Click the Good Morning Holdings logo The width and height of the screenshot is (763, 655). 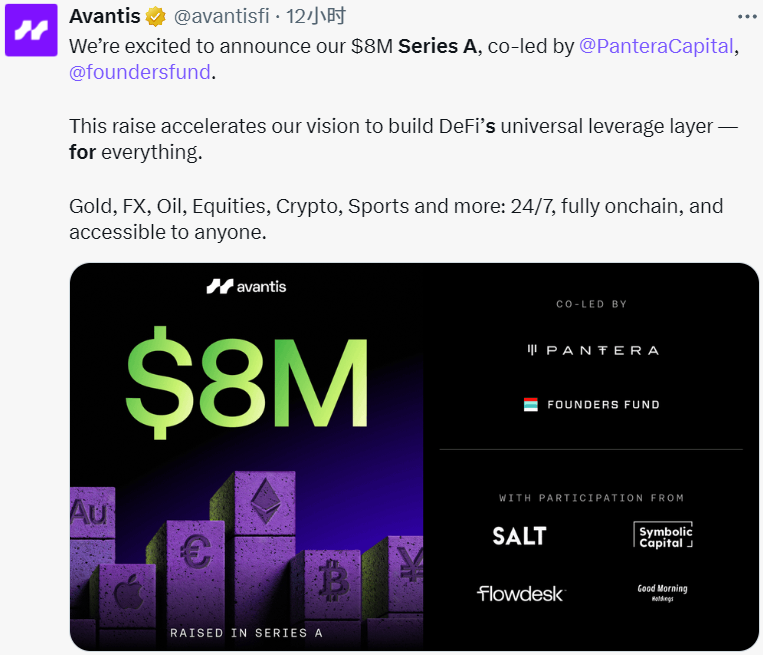(x=663, y=590)
